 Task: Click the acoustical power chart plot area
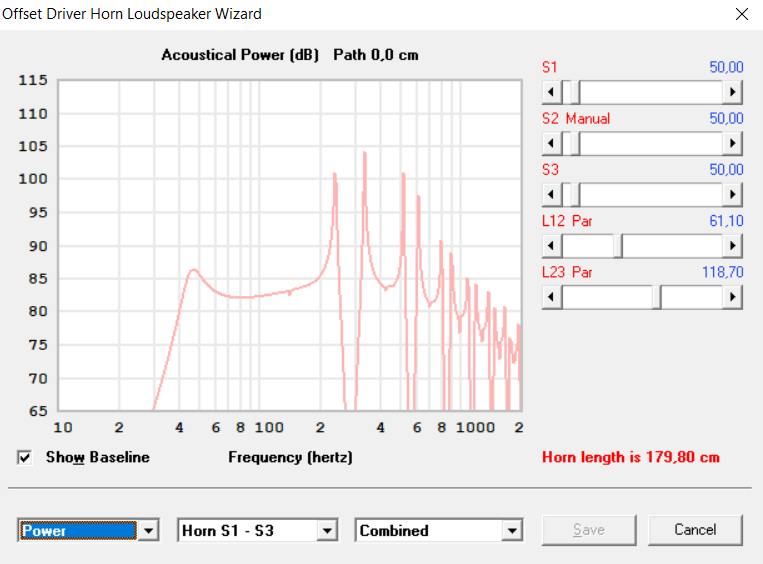(x=290, y=245)
